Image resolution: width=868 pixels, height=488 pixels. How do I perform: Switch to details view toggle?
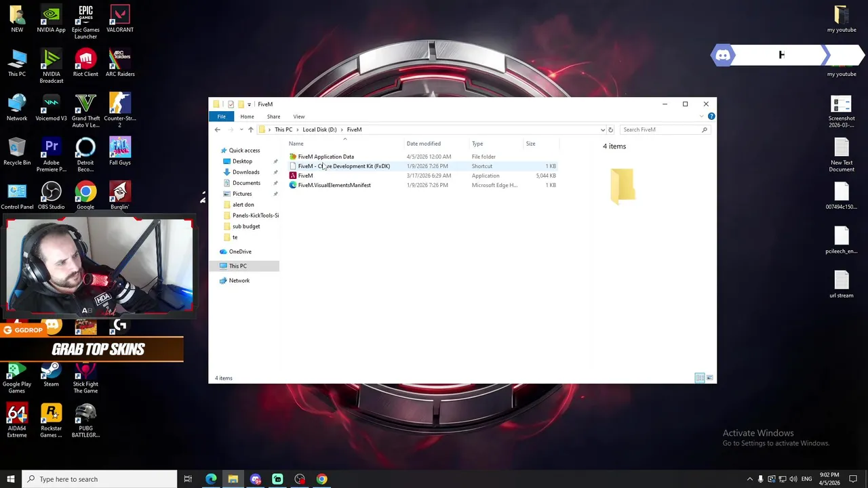click(700, 378)
